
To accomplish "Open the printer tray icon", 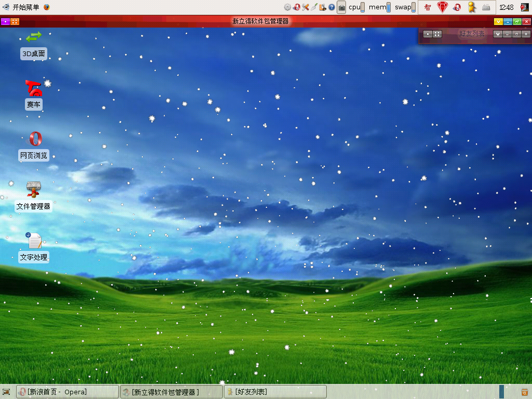I will click(x=486, y=7).
